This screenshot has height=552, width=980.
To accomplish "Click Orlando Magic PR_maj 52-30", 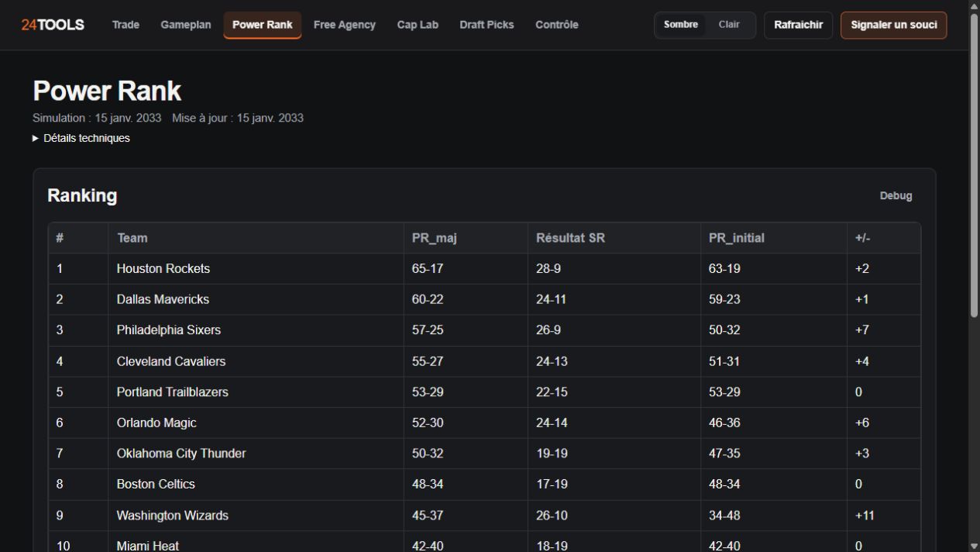I will [x=428, y=423].
